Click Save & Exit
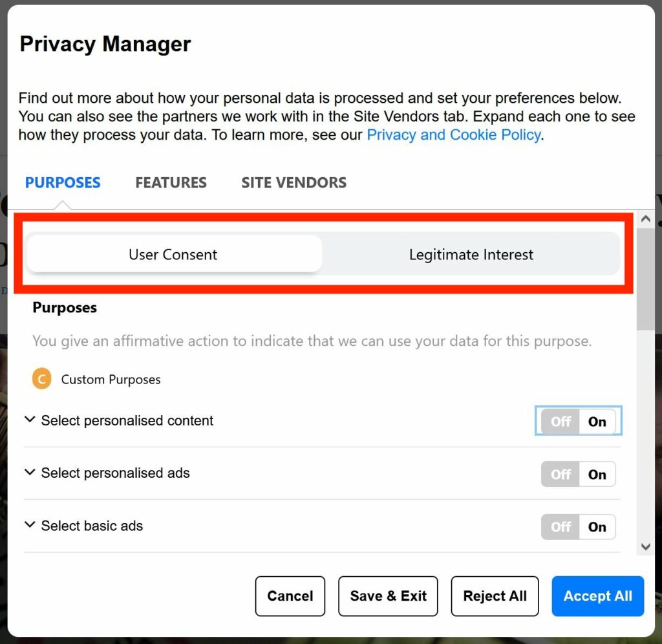The image size is (662, 644). (388, 596)
